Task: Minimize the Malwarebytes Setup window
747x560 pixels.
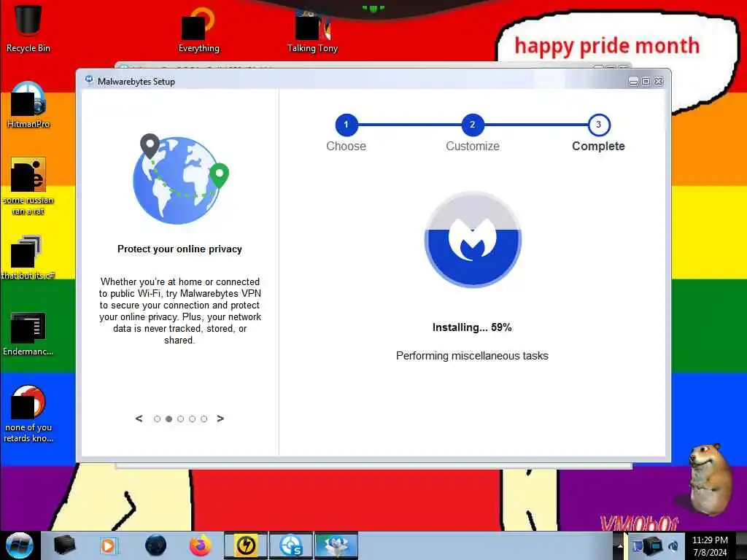Action: 633,82
